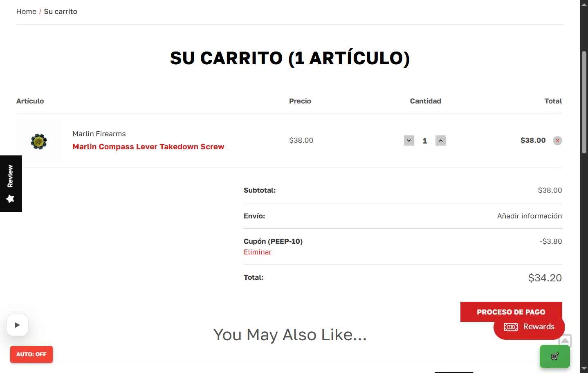Screen dimensions: 588x373
Task: Go to Home breadcrumb
Action: (x=26, y=11)
